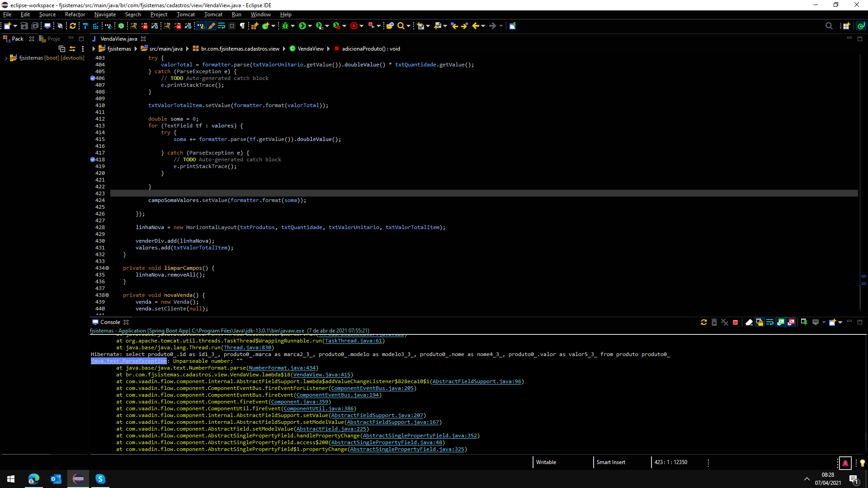Click the Back navigation yellow arrow

(x=476, y=26)
